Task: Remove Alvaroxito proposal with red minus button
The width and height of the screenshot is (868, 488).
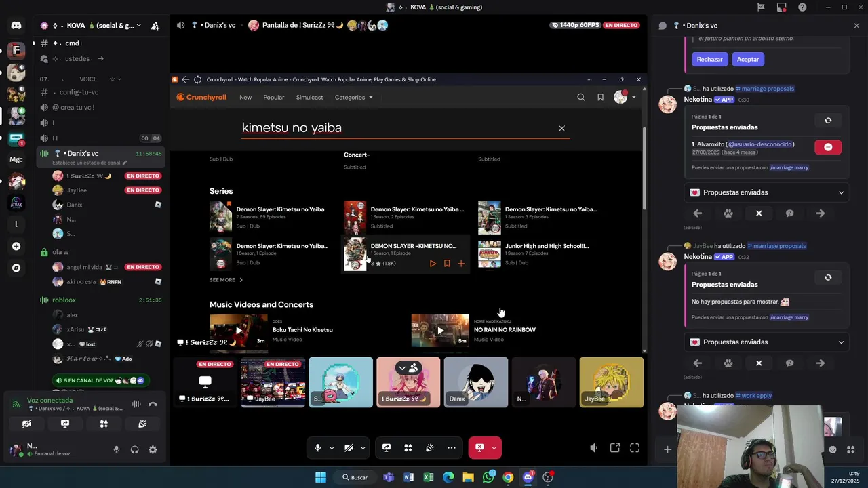Action: pos(828,147)
